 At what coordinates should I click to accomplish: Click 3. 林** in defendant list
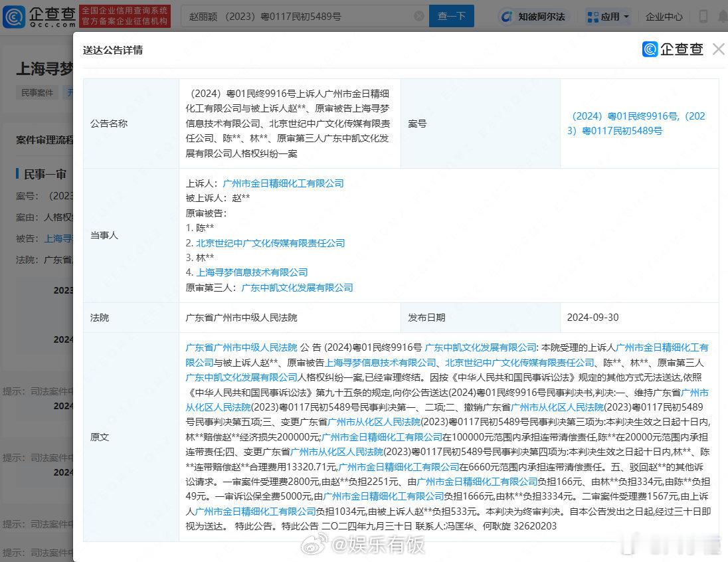200,258
